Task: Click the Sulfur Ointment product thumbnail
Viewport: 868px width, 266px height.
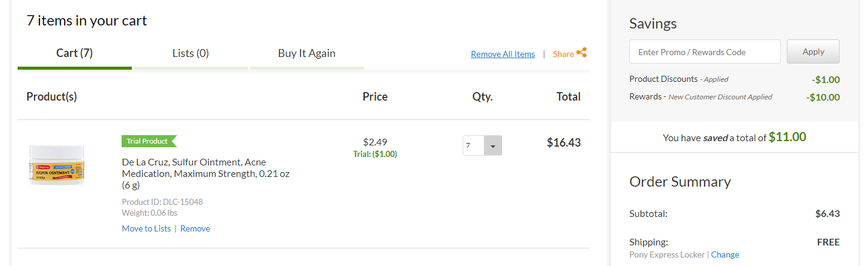Action: (x=57, y=165)
